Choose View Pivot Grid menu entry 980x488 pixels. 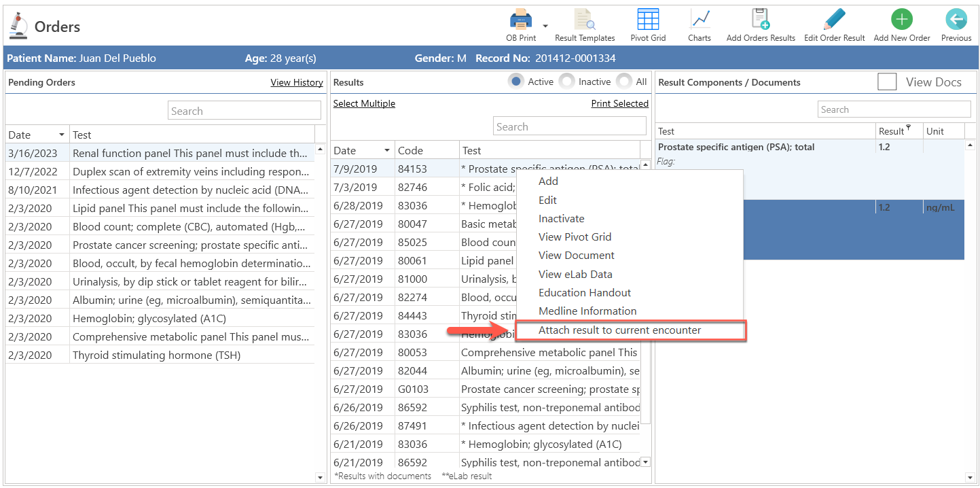tap(575, 237)
